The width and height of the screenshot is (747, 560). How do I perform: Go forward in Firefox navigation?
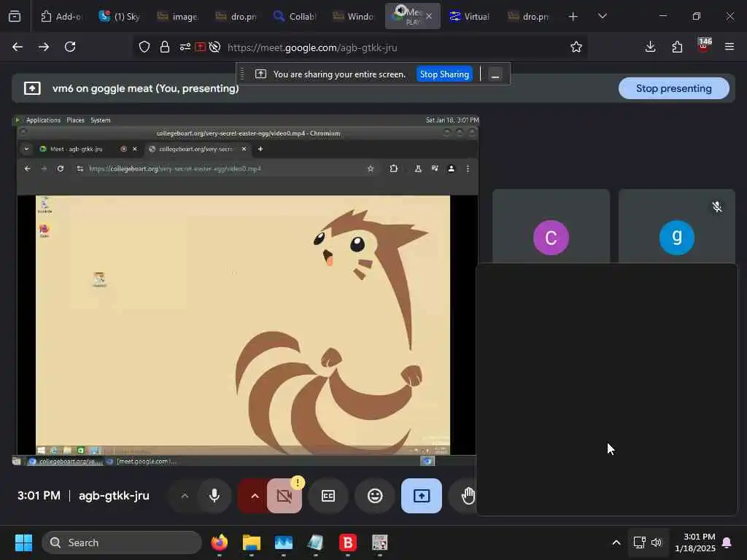[x=44, y=47]
